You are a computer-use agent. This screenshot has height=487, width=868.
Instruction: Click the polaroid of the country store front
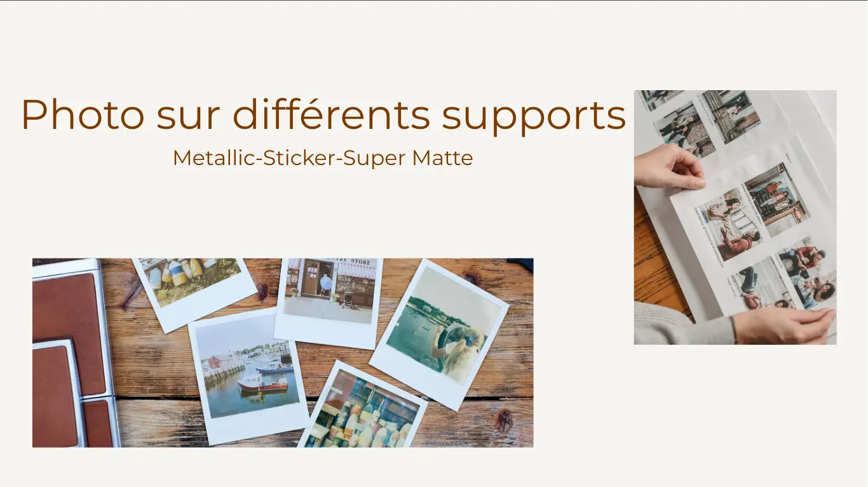click(x=329, y=303)
